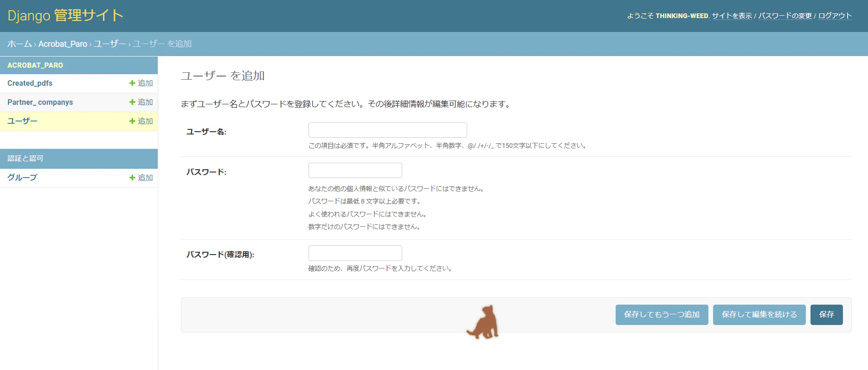Click the パスワード(確認用): field label
Screen dimensions: 868x370
220,255
